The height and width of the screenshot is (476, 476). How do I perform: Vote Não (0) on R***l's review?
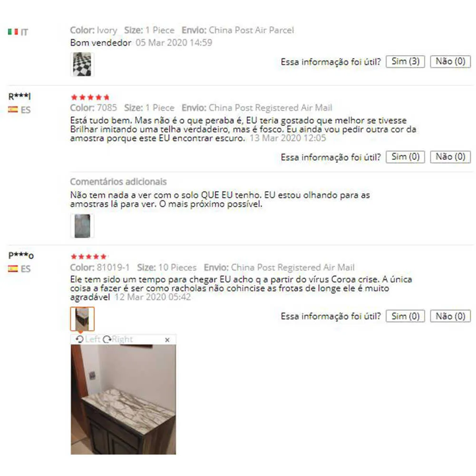(450, 157)
